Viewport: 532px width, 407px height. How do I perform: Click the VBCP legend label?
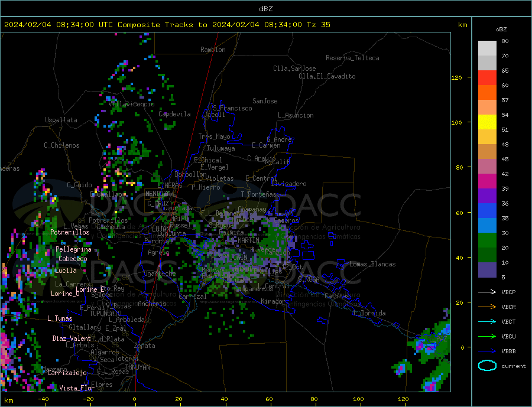[x=508, y=292]
